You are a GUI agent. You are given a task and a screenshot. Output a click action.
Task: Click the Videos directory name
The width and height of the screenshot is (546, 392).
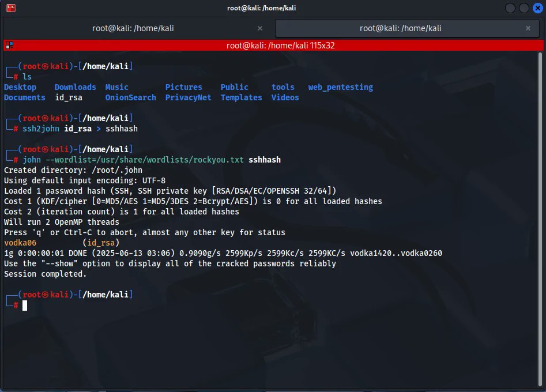[285, 97]
